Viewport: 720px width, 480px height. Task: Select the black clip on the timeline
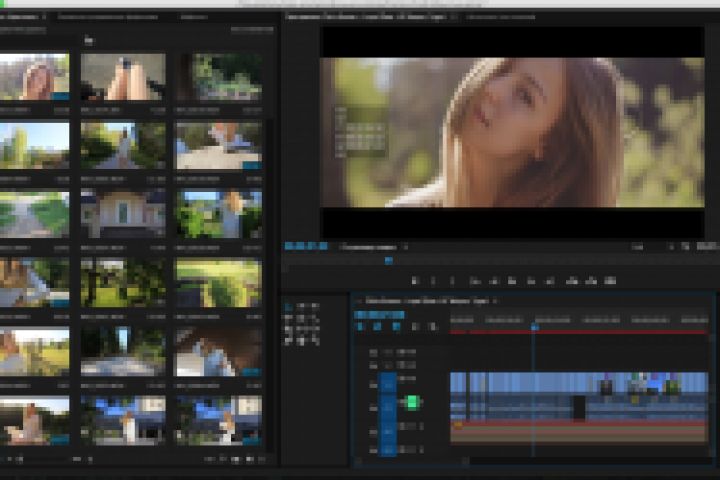(x=579, y=407)
